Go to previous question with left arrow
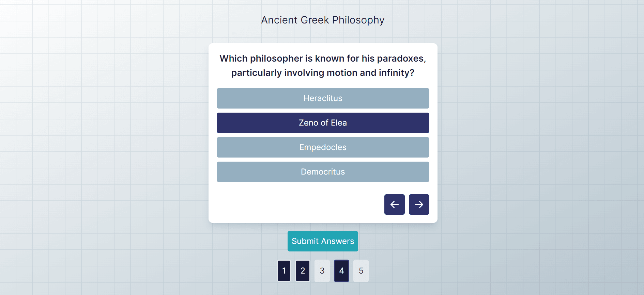This screenshot has width=644, height=295. click(394, 204)
